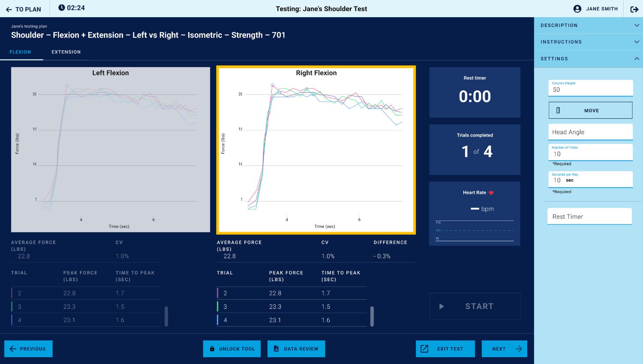Select the Right Flexion chart panel
Screen dimensions: 643x364
click(316, 150)
